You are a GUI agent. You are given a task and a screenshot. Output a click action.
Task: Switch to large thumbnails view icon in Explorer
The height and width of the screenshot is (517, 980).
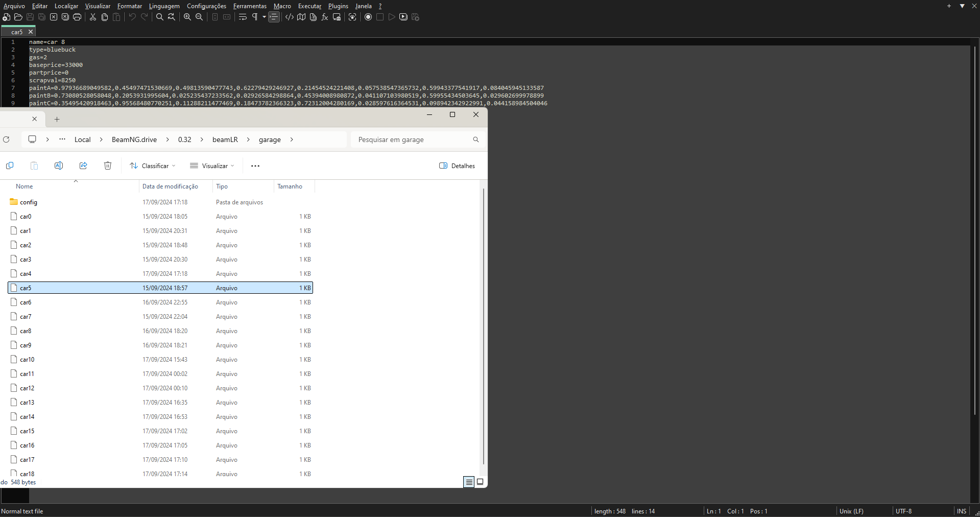tap(480, 482)
